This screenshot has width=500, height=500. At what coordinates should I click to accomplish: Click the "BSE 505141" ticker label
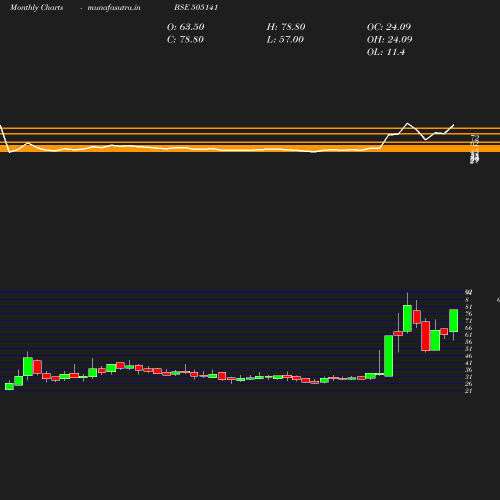click(x=196, y=7)
